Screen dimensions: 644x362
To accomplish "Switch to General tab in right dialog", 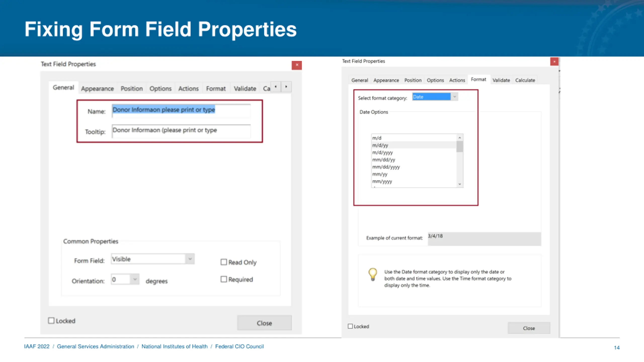I will [359, 80].
